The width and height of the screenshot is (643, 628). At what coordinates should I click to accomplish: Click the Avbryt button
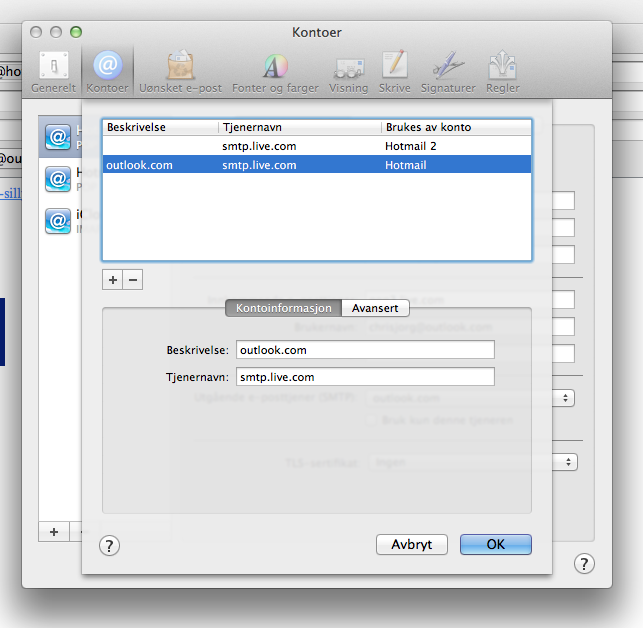[x=412, y=544]
